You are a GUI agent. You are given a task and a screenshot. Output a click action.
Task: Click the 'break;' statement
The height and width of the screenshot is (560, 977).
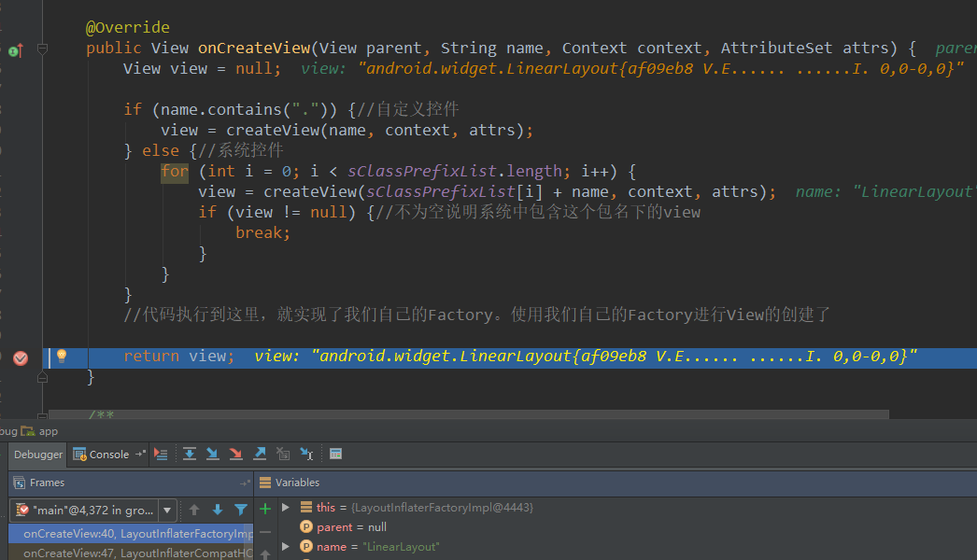pos(263,233)
